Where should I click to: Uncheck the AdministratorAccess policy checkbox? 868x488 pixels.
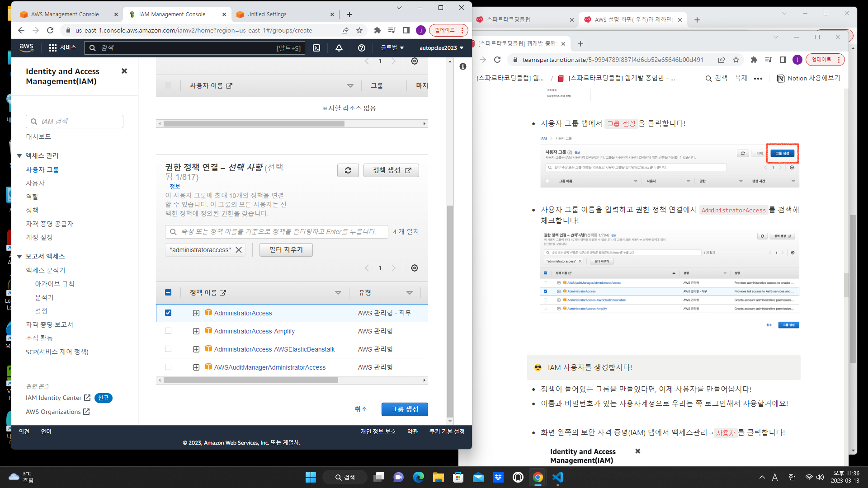click(168, 313)
